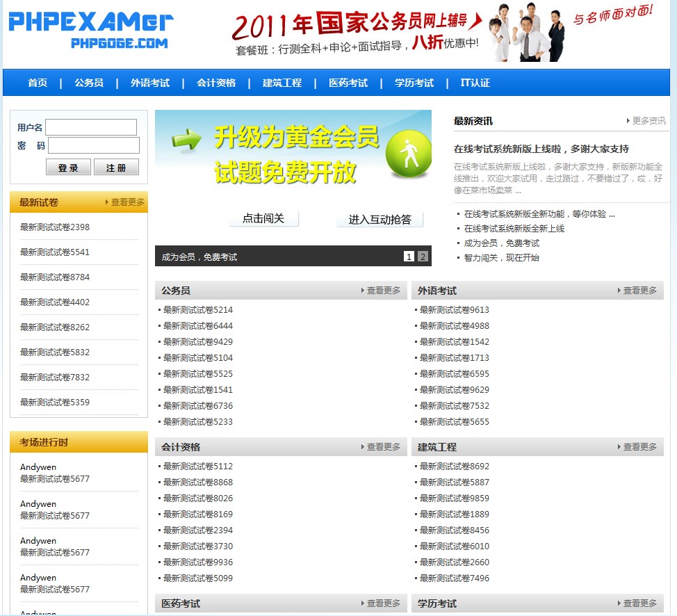The width and height of the screenshot is (677, 616).
Task: Click the green walking-person icon
Action: click(x=408, y=154)
